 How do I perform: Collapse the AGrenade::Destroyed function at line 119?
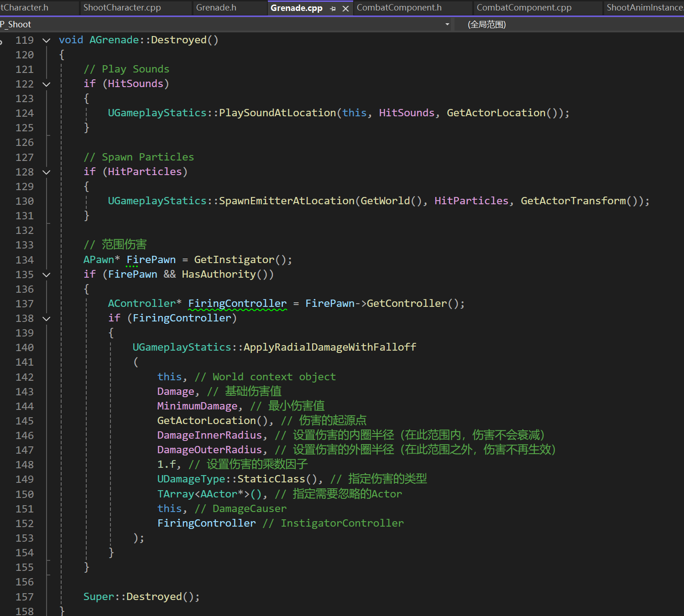point(46,40)
